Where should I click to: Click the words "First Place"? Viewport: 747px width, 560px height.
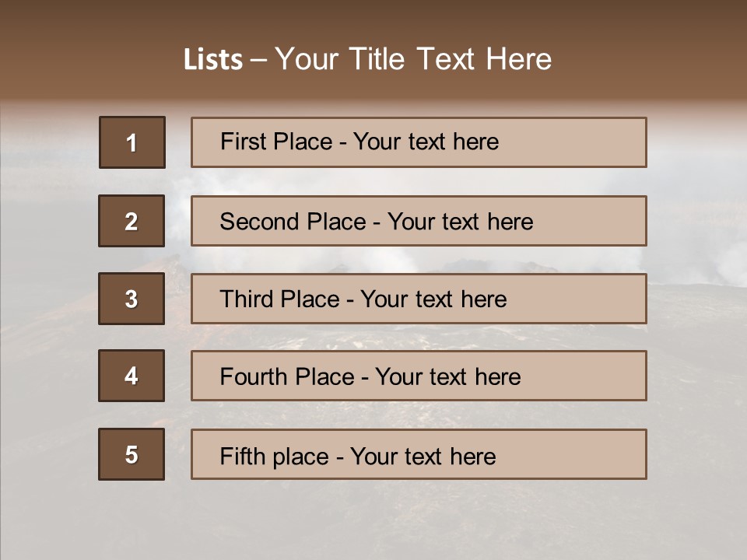point(276,142)
